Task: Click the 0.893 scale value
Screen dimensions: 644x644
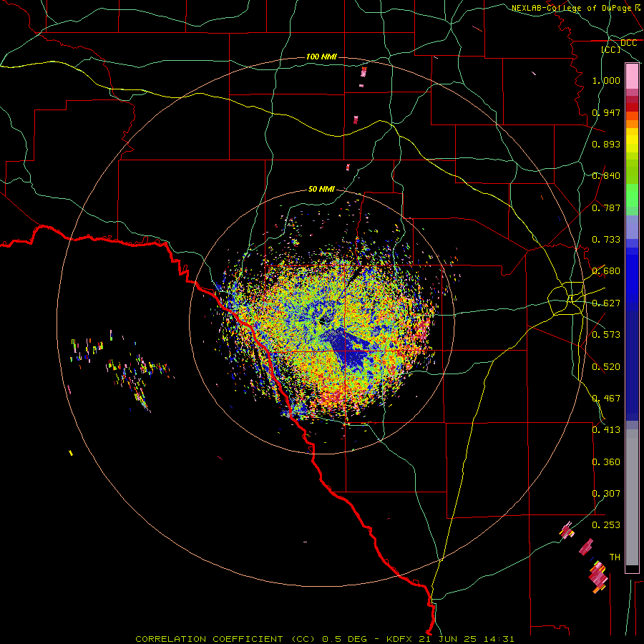Action: tap(606, 144)
